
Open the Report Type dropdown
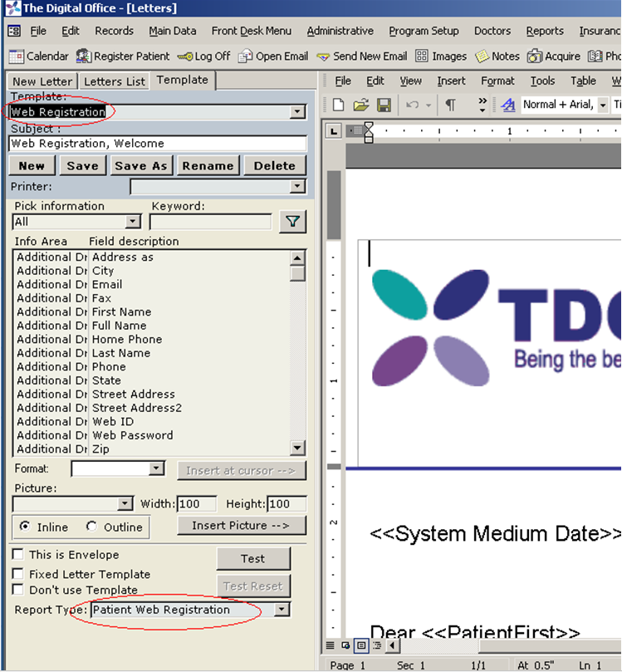(283, 610)
